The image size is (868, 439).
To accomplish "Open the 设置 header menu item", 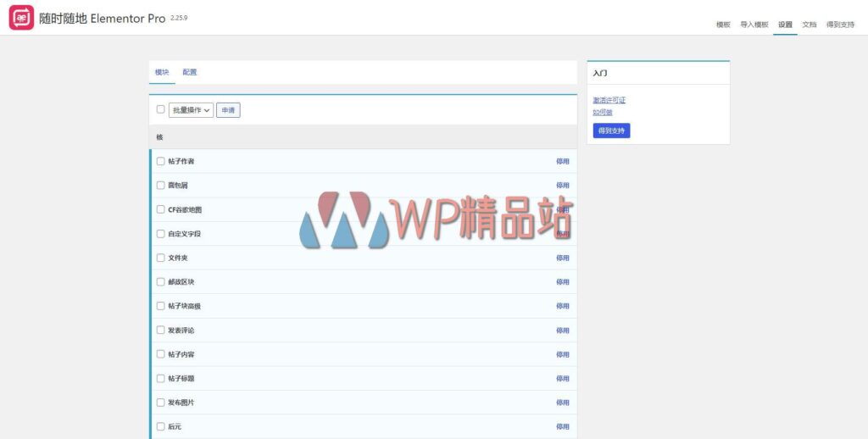I will click(785, 25).
